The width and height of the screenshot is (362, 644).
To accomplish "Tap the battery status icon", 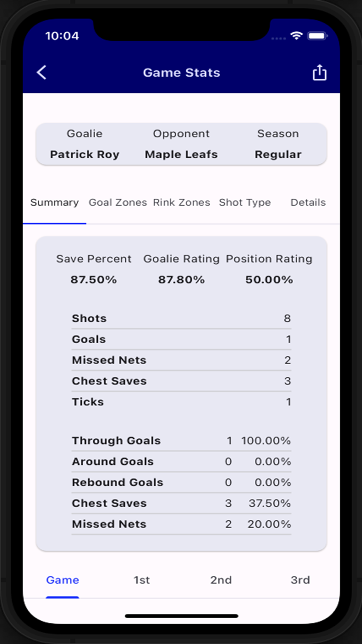I will pos(317,36).
